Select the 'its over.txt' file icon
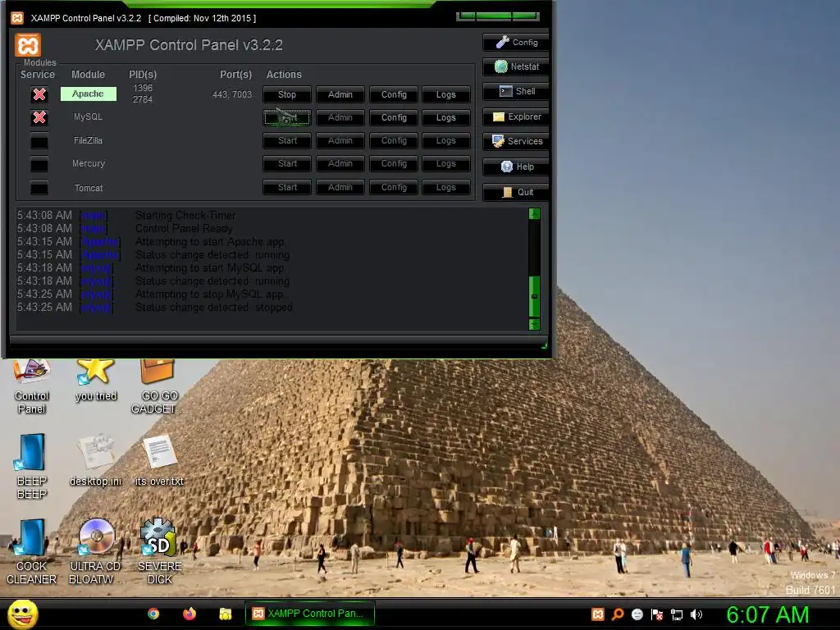The height and width of the screenshot is (630, 840). click(x=159, y=461)
